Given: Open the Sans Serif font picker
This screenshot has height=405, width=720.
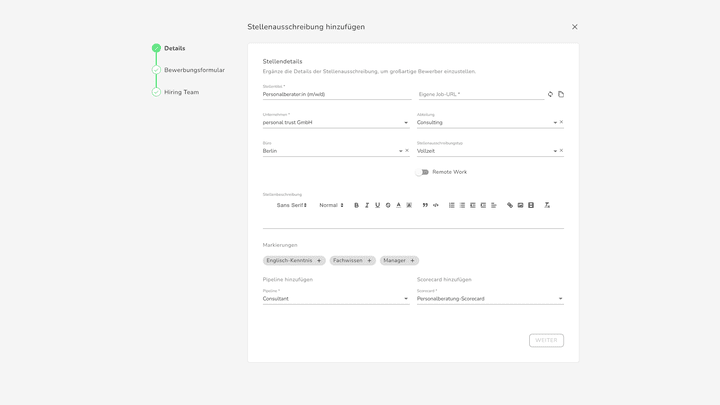Looking at the screenshot, I should [x=292, y=205].
